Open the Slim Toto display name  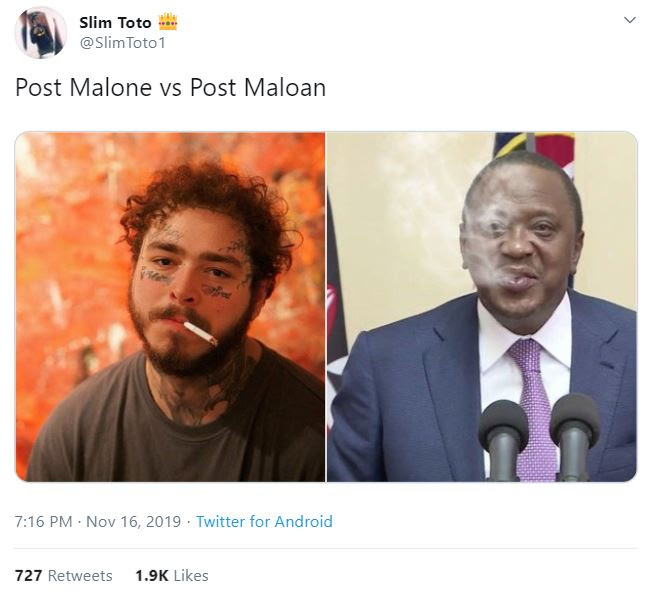tap(115, 23)
